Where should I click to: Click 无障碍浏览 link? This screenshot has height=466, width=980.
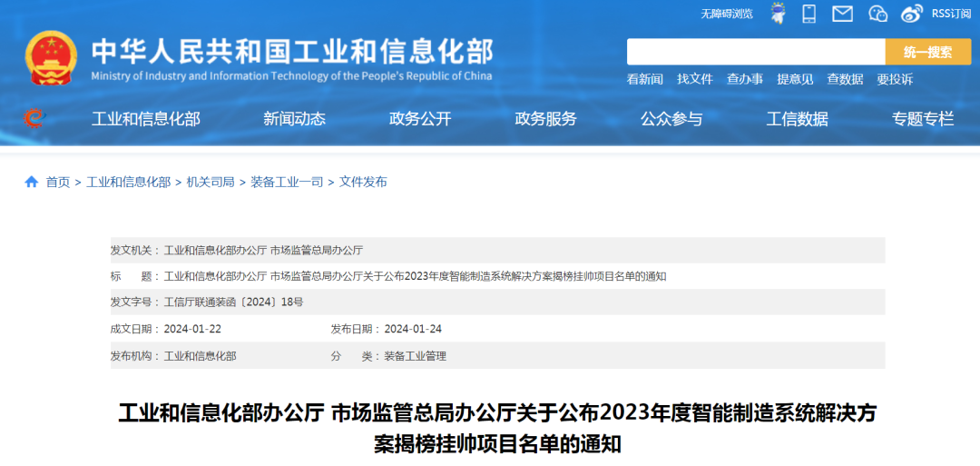(x=727, y=13)
